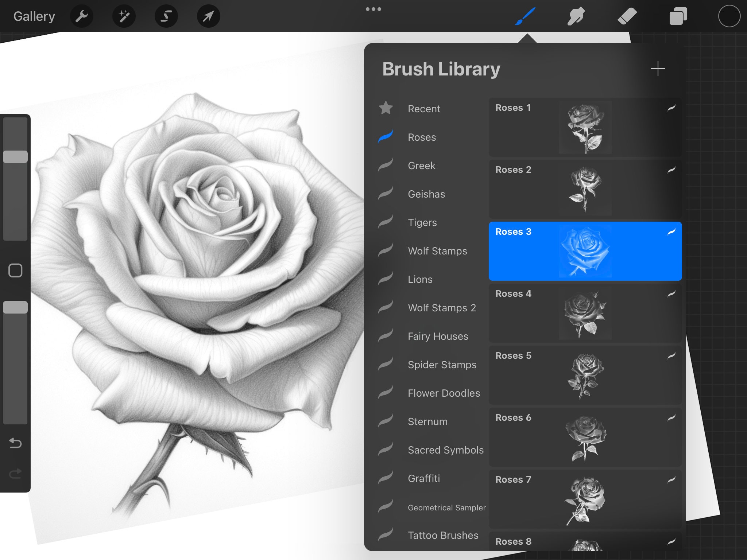Pick the Roses 2 brush

[x=585, y=189]
